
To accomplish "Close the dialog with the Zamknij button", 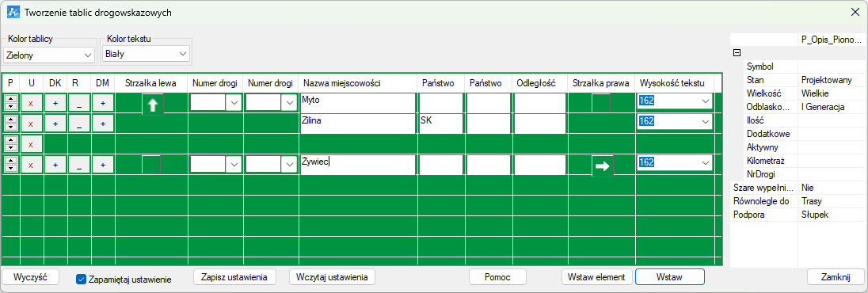I will [x=836, y=277].
